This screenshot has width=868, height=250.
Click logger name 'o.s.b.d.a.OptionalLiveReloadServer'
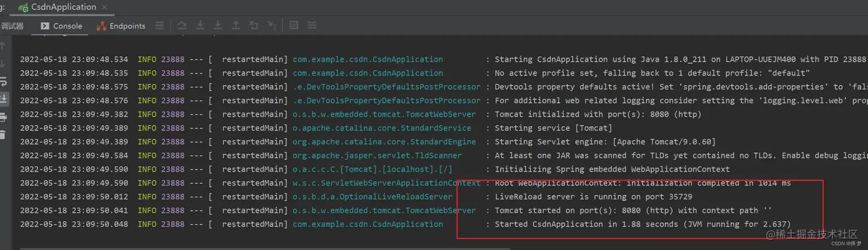(x=373, y=197)
